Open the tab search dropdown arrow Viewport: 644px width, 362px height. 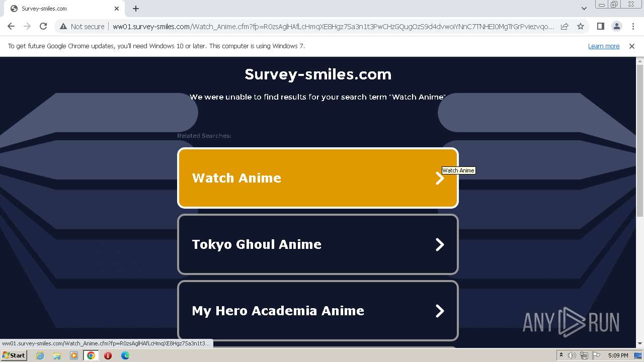click(x=584, y=9)
